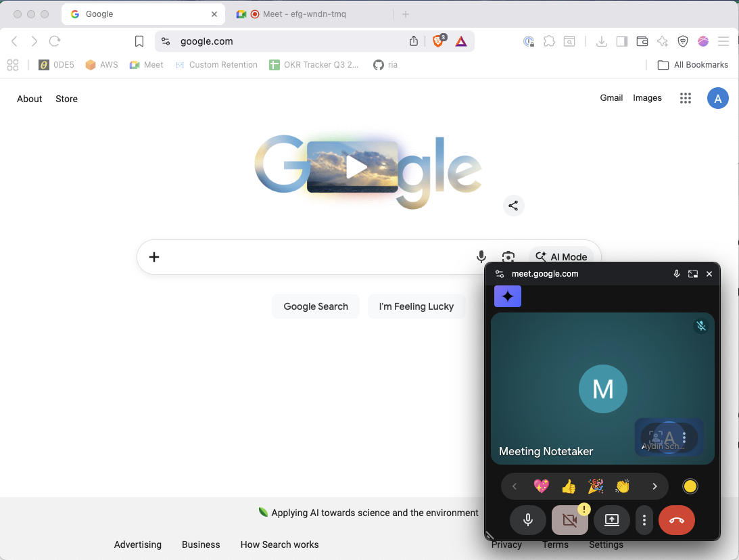739x560 pixels.
Task: Open the Store link on Google
Action: point(66,99)
